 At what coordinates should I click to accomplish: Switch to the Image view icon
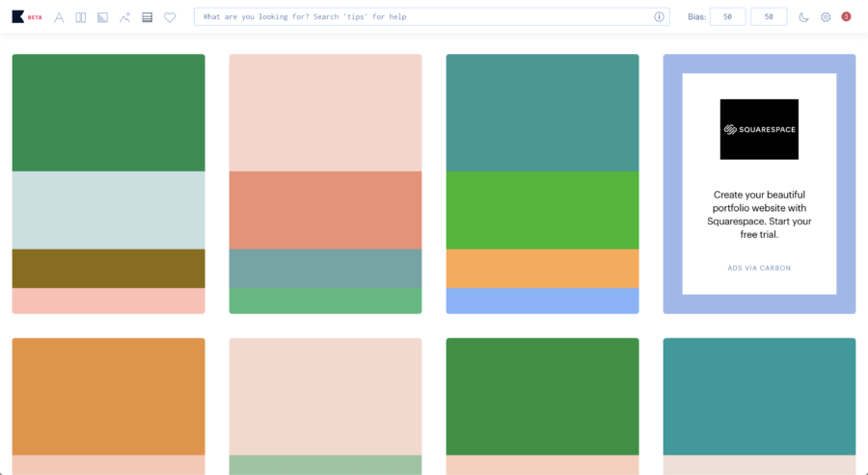coord(125,17)
